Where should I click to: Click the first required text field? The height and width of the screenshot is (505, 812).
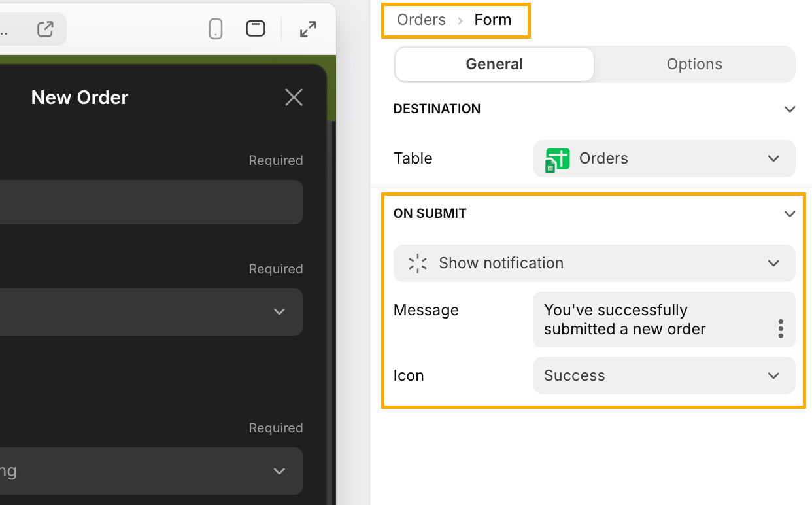click(x=152, y=202)
